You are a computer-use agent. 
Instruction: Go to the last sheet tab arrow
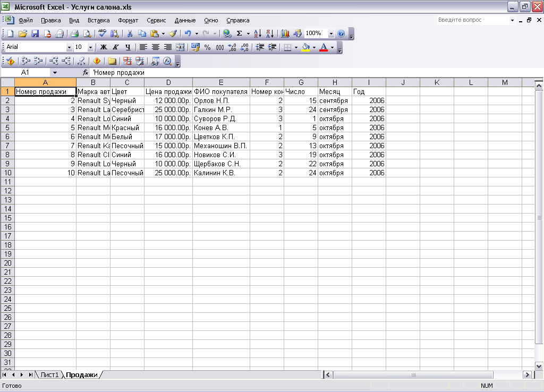[x=30, y=374]
